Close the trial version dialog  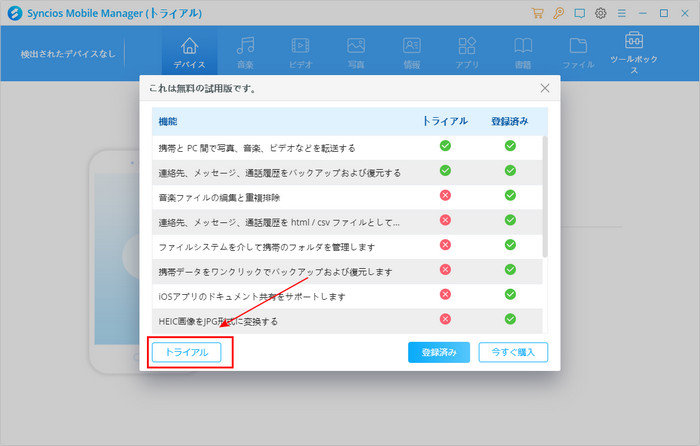click(x=545, y=88)
